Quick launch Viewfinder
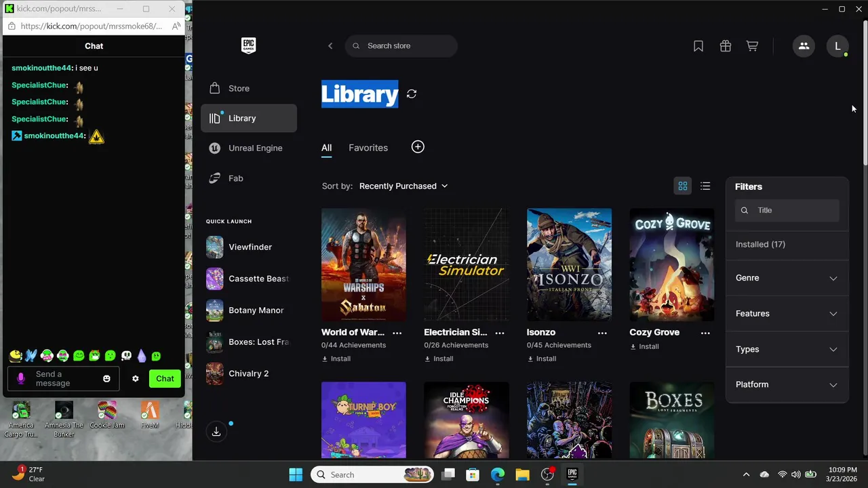Image resolution: width=868 pixels, height=488 pixels. coord(249,247)
